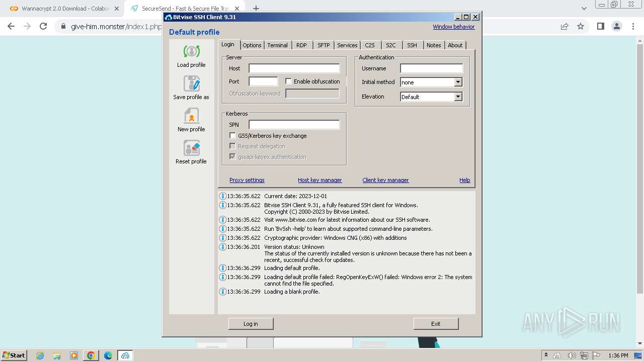Focus the Port input field
This screenshot has width=644, height=362.
263,81
